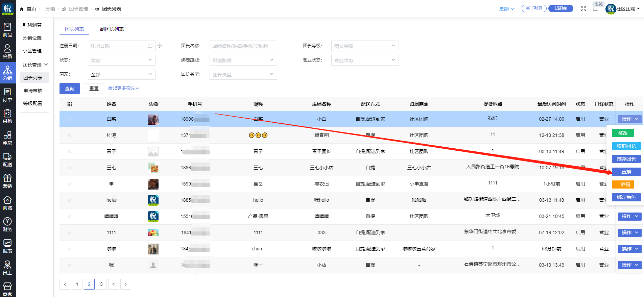This screenshot has height=297, width=644.
Task: Go to the next page arrow
Action: pos(126,284)
